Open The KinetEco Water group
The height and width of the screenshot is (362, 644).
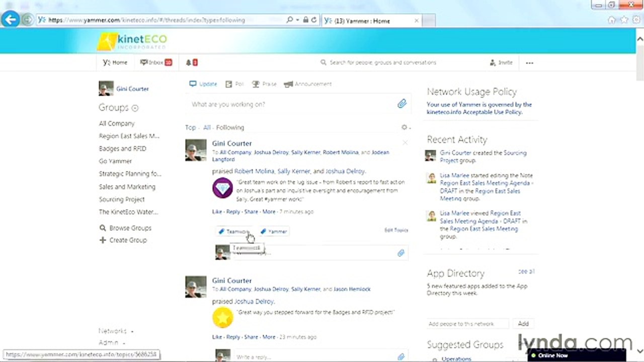[128, 212]
